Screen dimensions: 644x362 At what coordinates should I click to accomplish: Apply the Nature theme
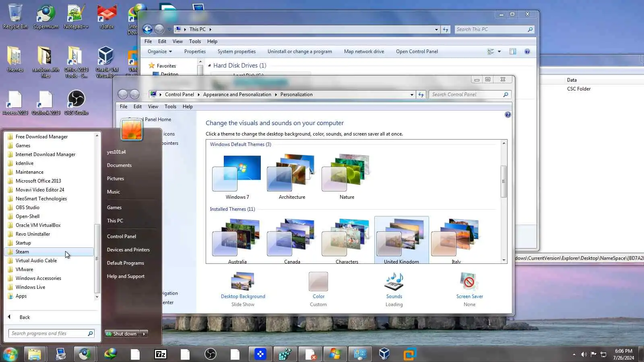tap(347, 177)
